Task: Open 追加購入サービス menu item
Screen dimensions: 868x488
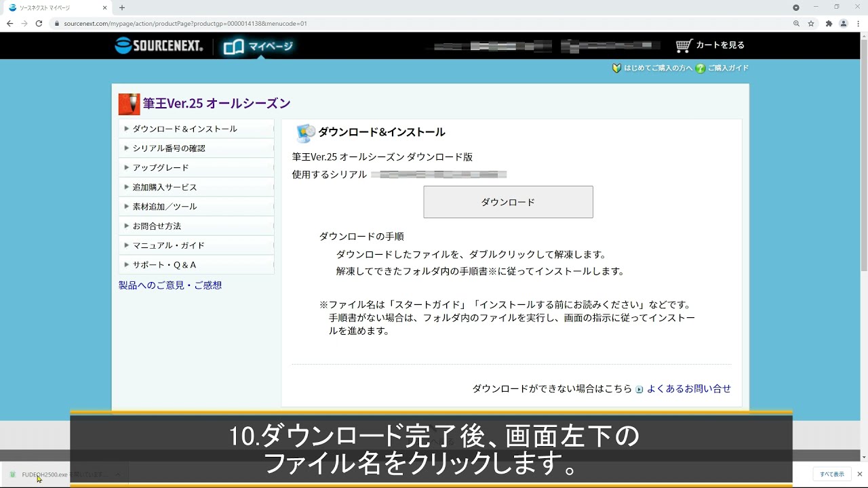Action: click(x=197, y=187)
